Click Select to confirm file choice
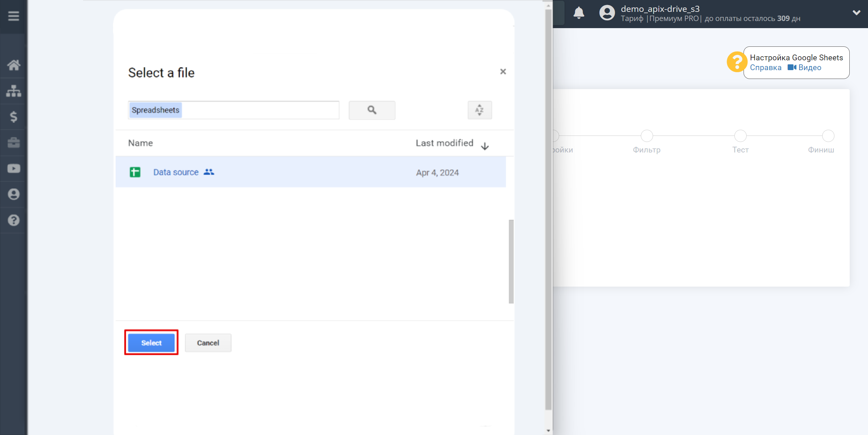 [152, 343]
